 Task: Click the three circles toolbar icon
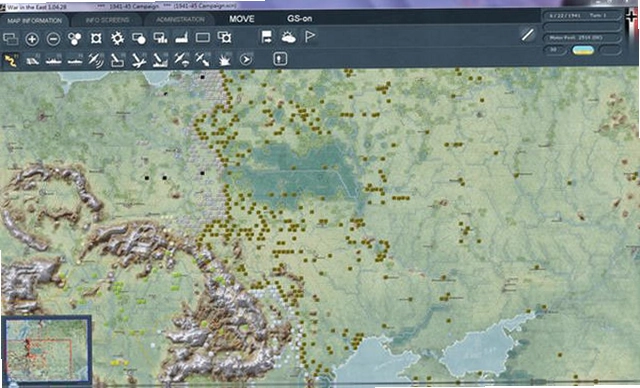coord(74,39)
